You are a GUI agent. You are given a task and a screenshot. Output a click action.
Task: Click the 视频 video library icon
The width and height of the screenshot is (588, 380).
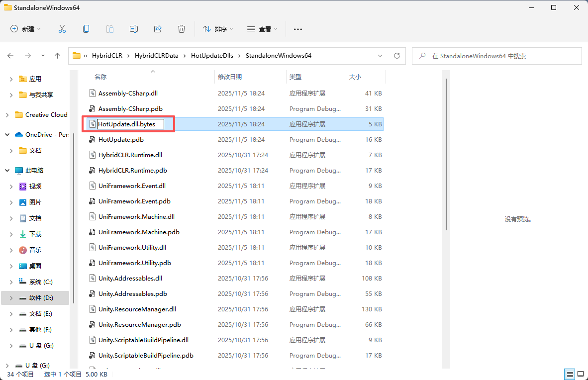23,187
